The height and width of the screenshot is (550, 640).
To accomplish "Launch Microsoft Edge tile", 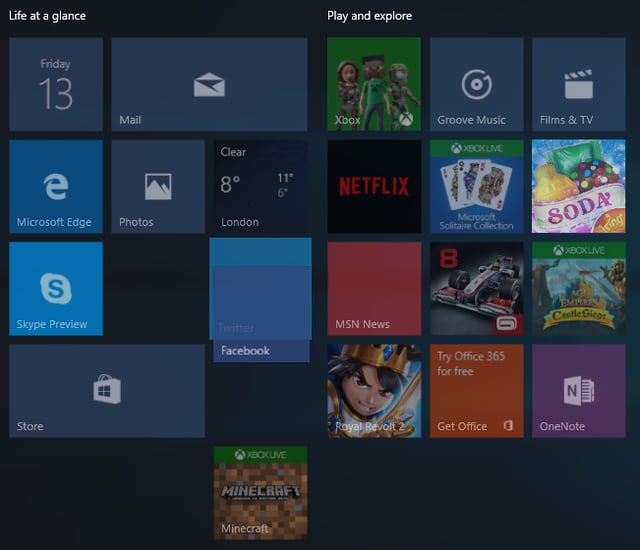I will [x=56, y=186].
